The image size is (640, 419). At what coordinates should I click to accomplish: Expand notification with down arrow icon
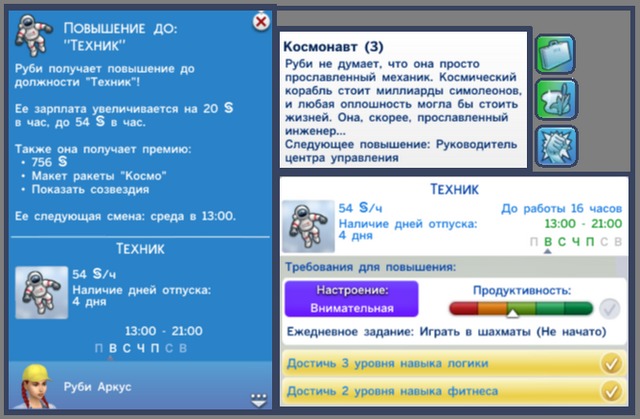coord(259,400)
